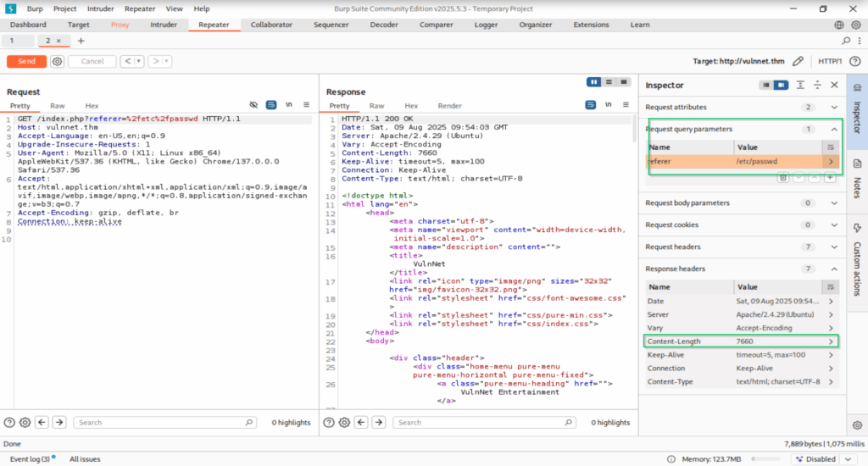Open Burp globe browser icon
The image size is (868, 466).
click(x=839, y=25)
